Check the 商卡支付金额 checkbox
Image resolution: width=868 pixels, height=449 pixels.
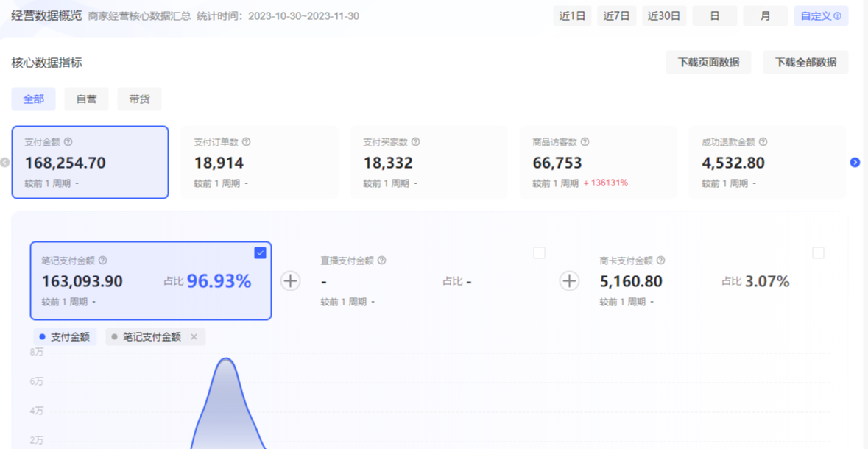click(818, 252)
